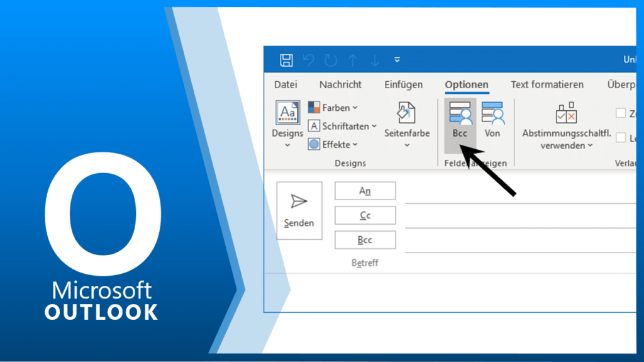Open the Schriftarten dropdown
The height and width of the screenshot is (362, 644).
(343, 126)
